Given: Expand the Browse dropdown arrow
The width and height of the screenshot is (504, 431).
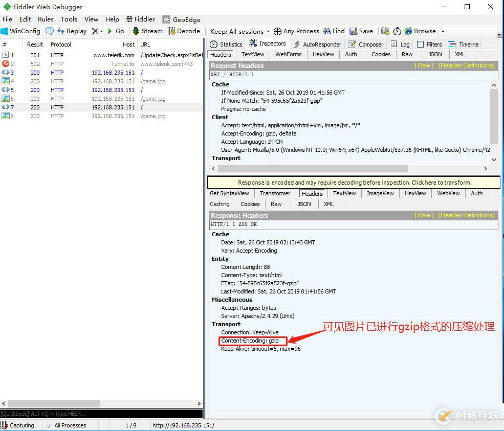Looking at the screenshot, I should 443,31.
